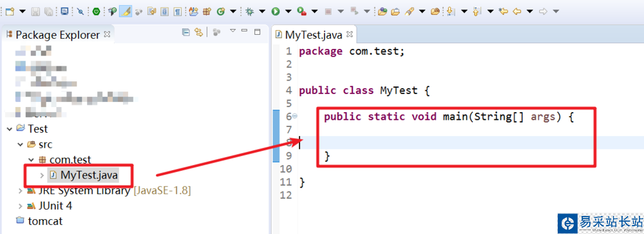Screen dimensions: 644x234
Task: Click the green Run button
Action: [275, 12]
